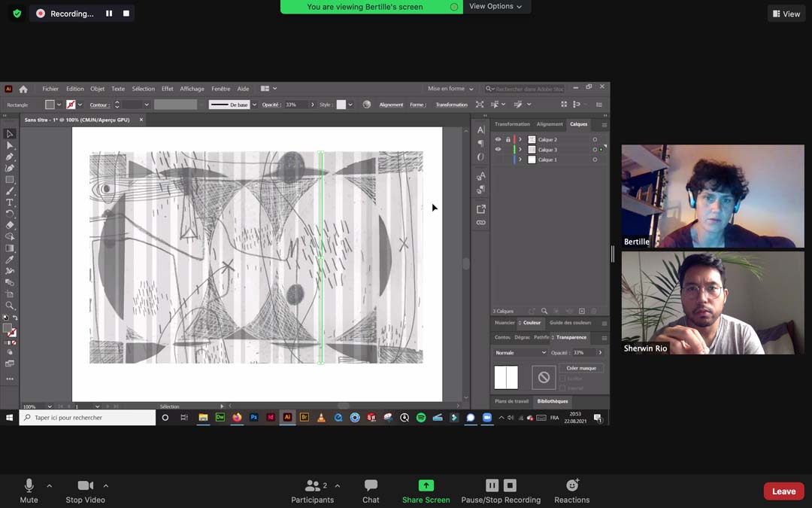
Task: Click the fill color swatch in control bar
Action: [50, 105]
